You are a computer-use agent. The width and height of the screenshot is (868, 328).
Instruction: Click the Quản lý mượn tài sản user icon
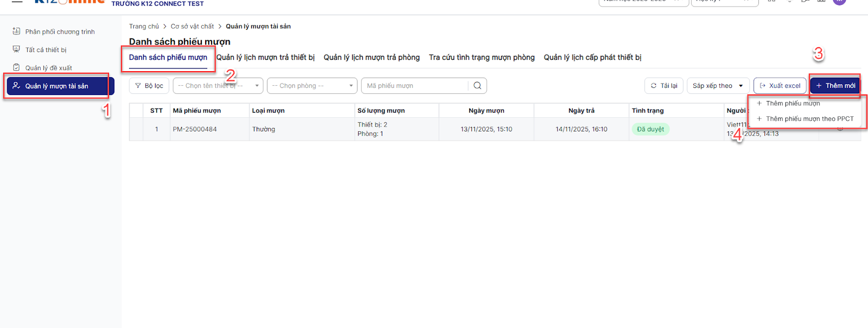16,86
